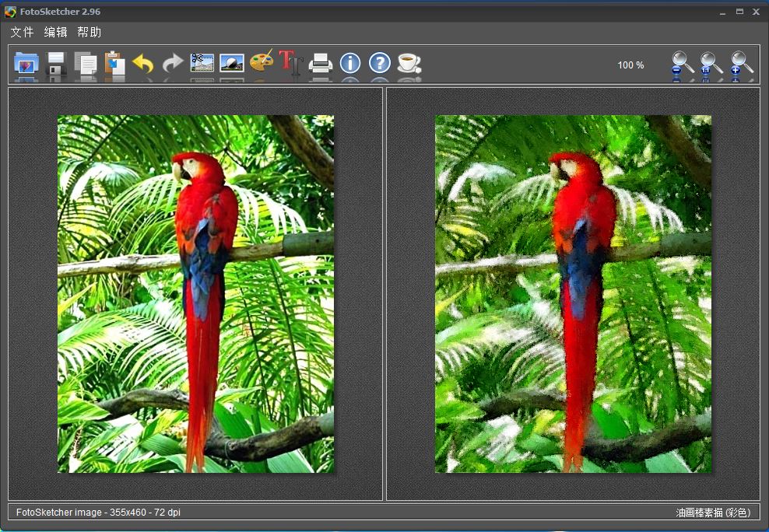The width and height of the screenshot is (769, 532).
Task: Zoom out with the minus magnifier
Action: pos(683,63)
